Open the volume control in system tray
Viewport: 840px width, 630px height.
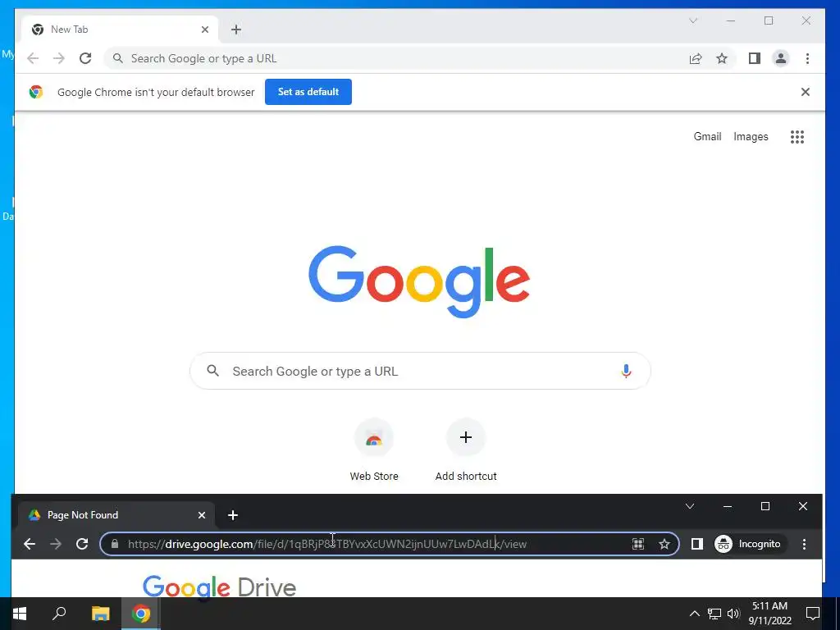[733, 614]
